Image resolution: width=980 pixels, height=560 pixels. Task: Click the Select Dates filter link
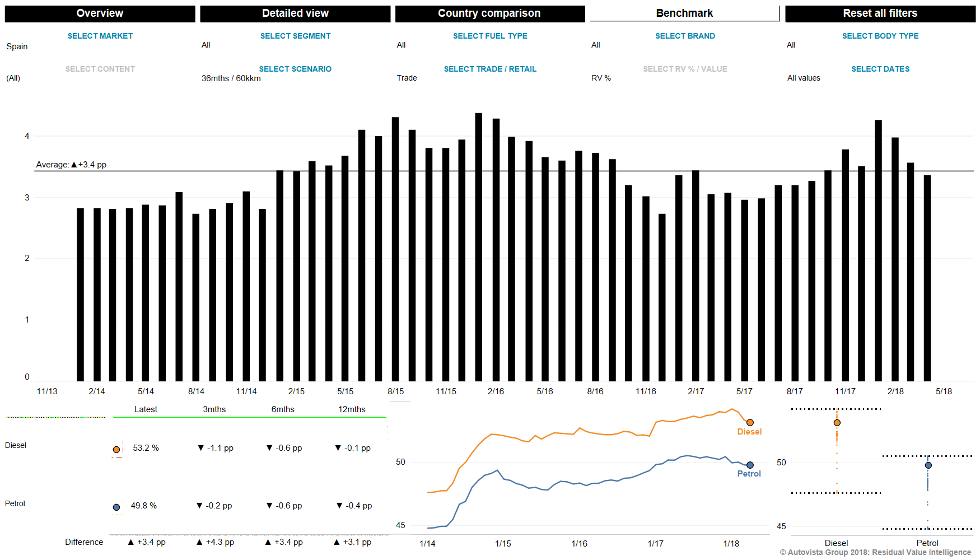coord(880,69)
